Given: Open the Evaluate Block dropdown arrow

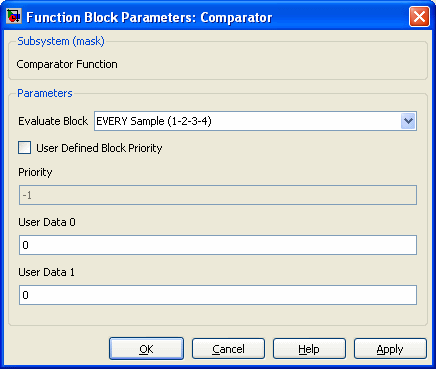Looking at the screenshot, I should click(x=408, y=121).
